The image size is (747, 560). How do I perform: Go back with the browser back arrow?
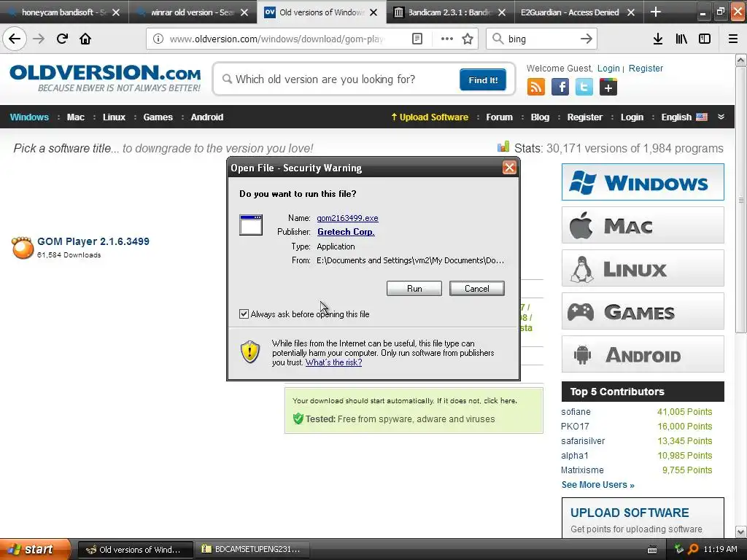(15, 39)
